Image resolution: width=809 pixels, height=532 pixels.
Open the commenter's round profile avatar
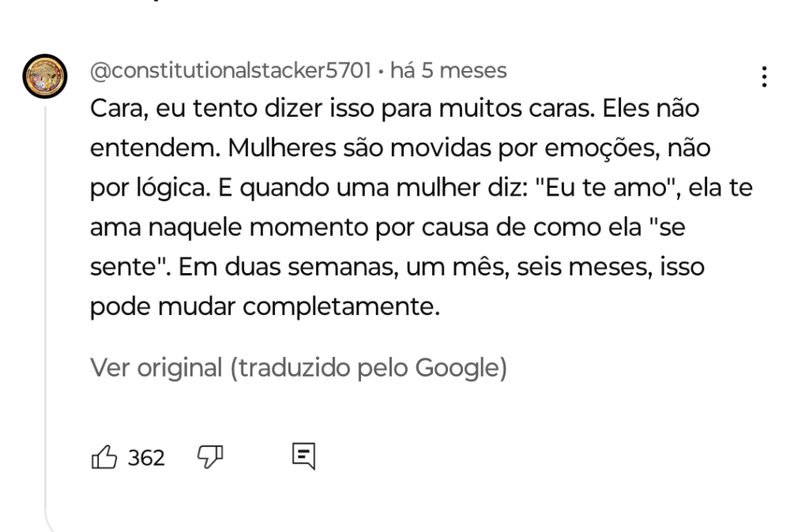click(43, 76)
